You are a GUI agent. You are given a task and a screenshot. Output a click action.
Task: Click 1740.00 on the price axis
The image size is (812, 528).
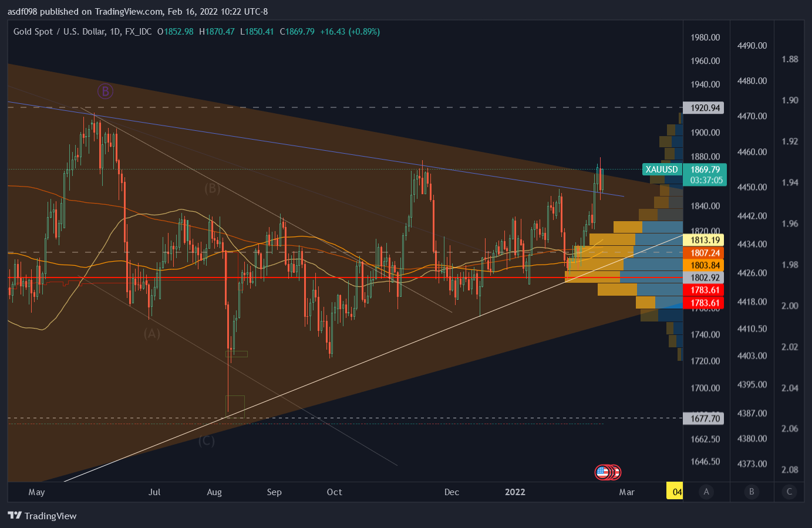[x=705, y=334]
